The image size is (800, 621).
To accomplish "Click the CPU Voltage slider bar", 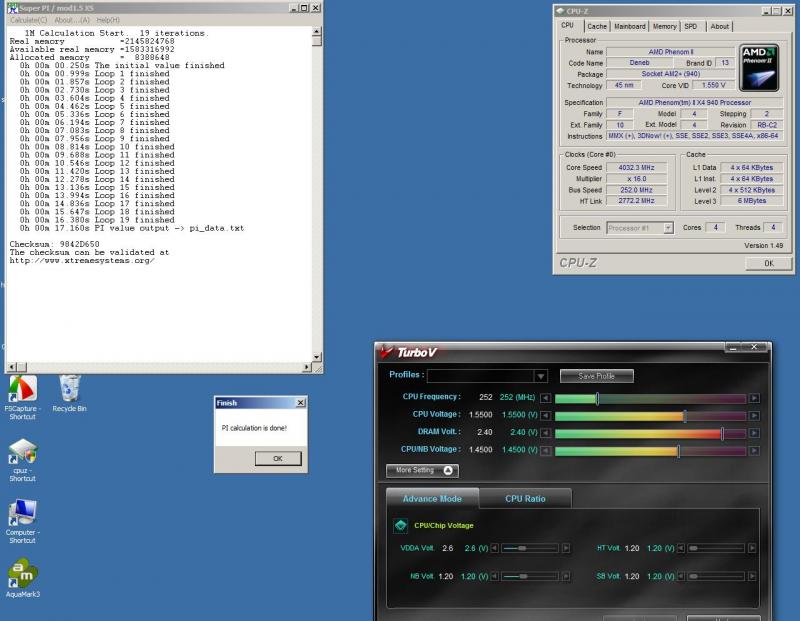I will [650, 415].
